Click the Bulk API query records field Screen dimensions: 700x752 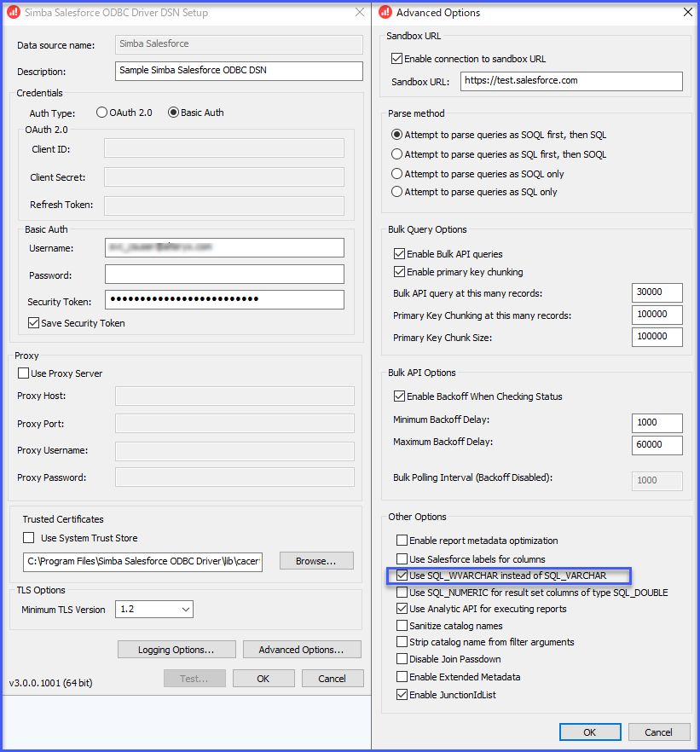(657, 292)
